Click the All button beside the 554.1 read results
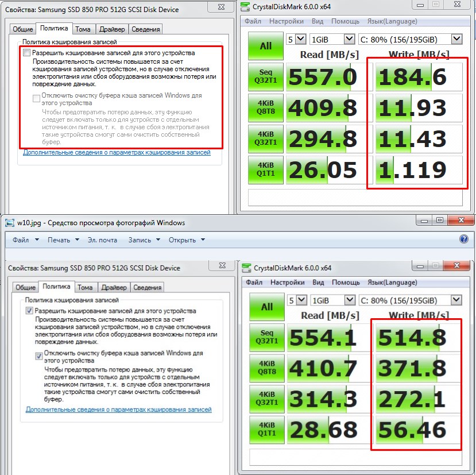This screenshot has width=476, height=475. pyautogui.click(x=267, y=307)
